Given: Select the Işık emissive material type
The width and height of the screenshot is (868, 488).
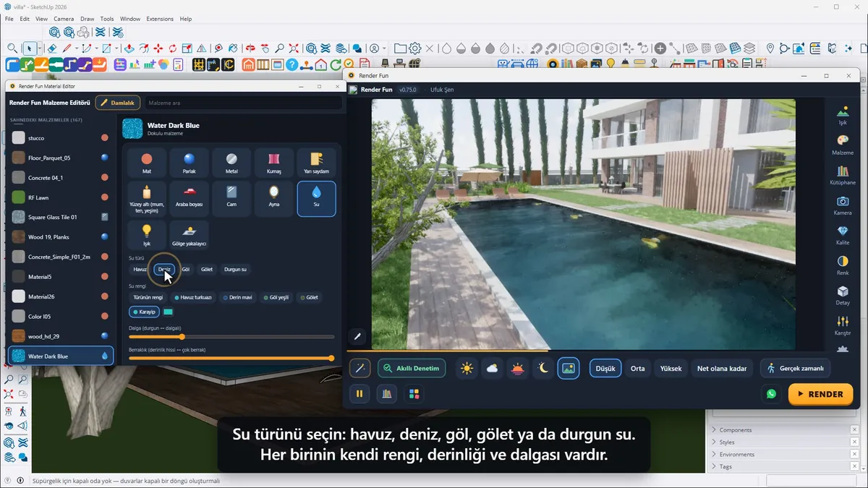Looking at the screenshot, I should [x=147, y=235].
